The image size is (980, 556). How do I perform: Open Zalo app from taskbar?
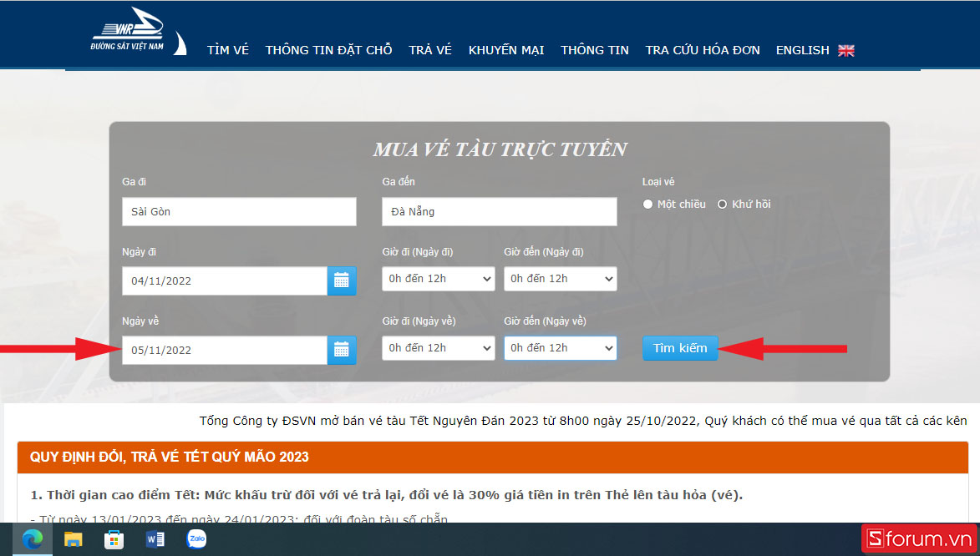196,539
